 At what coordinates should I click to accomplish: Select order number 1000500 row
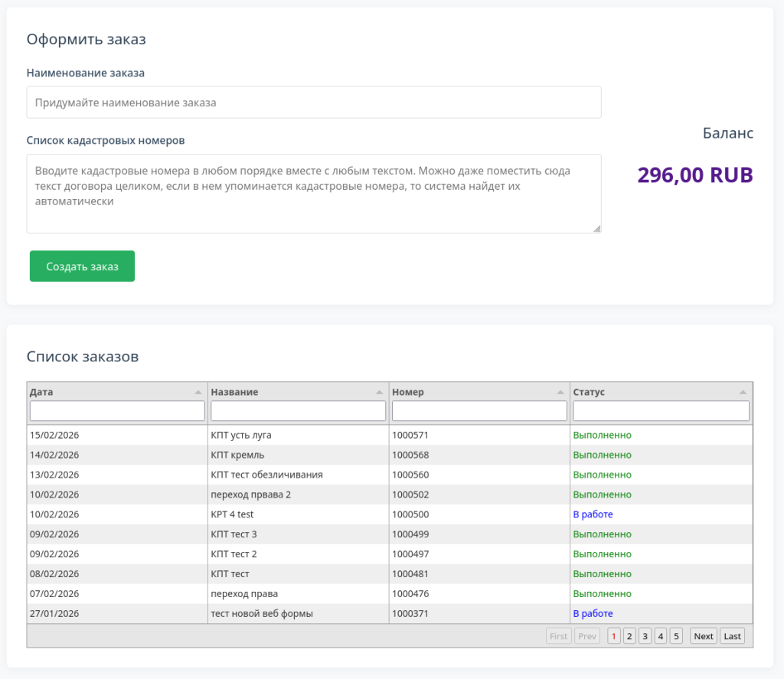coord(410,514)
